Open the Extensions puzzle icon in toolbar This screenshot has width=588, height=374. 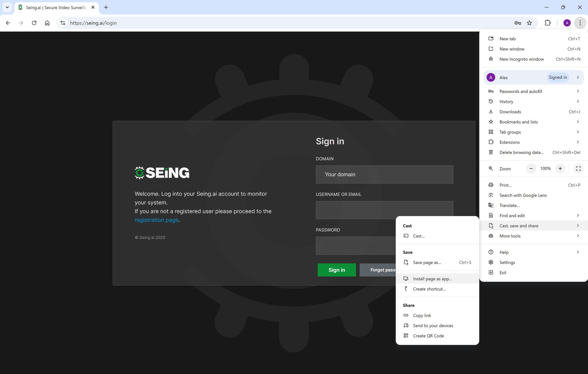click(548, 23)
